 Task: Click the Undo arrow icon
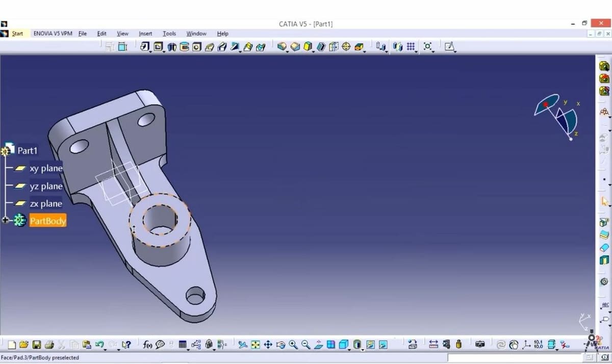click(x=99, y=344)
